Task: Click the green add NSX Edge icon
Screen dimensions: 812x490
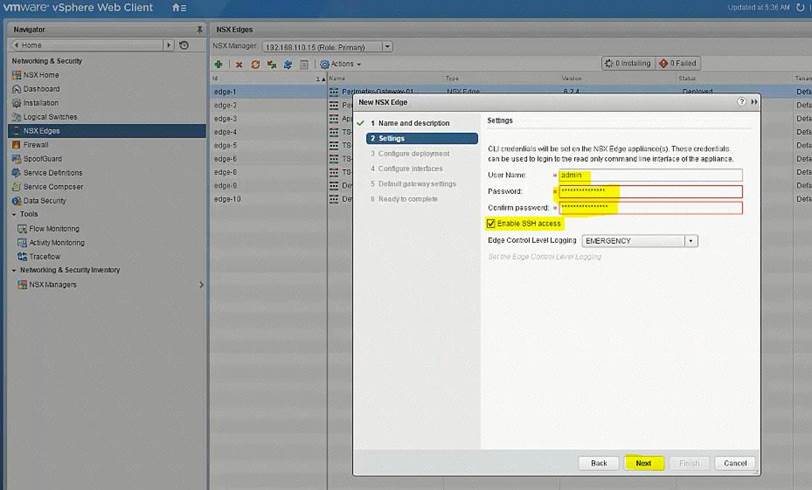Action: point(219,64)
